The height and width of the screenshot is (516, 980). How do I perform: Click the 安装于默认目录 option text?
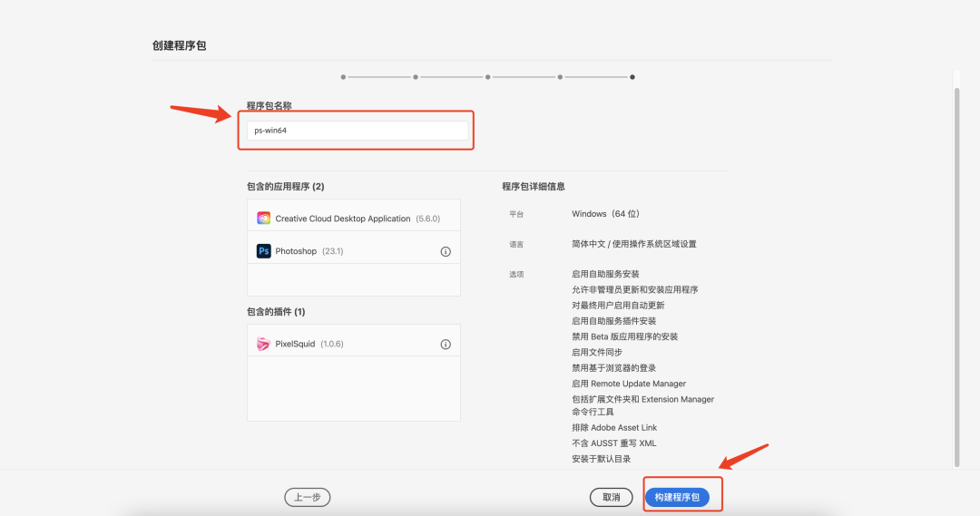602,459
